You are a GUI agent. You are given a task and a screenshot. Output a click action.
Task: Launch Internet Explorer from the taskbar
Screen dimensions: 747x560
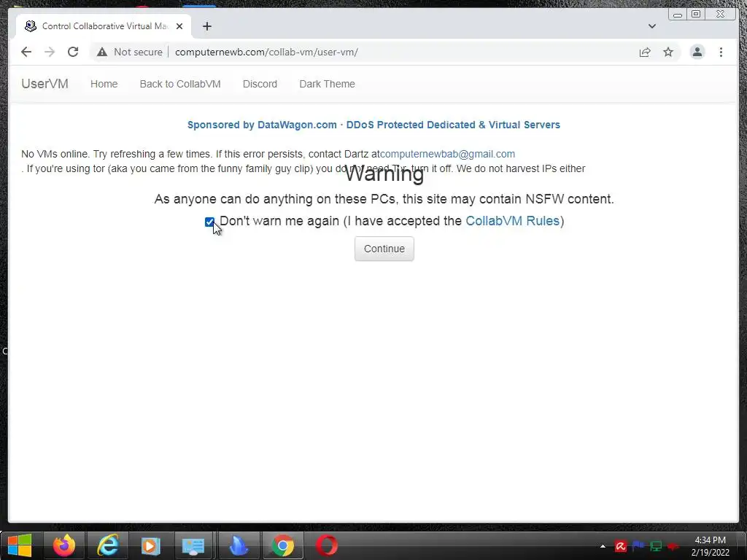(x=108, y=545)
